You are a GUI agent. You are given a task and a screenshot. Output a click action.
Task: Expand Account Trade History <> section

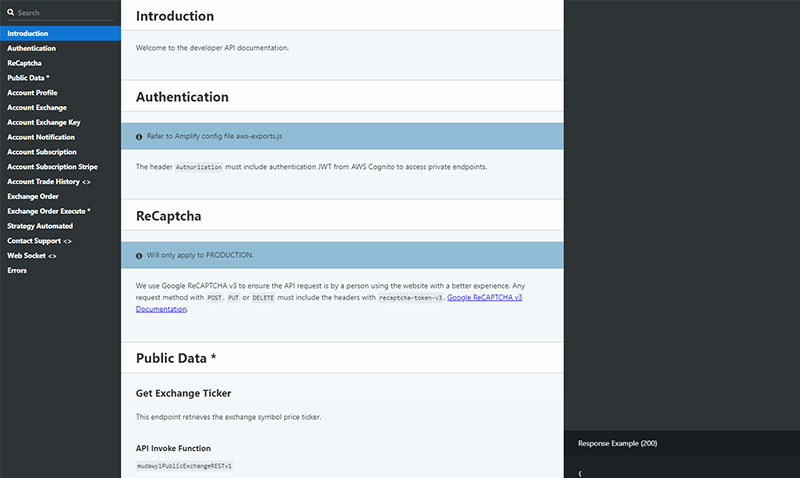[x=49, y=182]
